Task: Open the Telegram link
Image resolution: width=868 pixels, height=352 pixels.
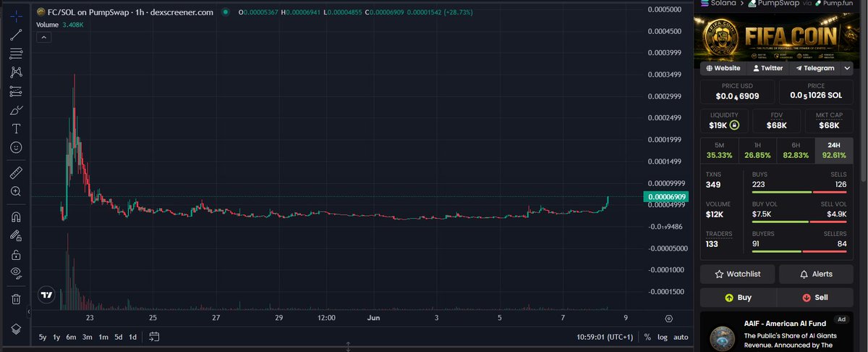Action: [x=814, y=68]
